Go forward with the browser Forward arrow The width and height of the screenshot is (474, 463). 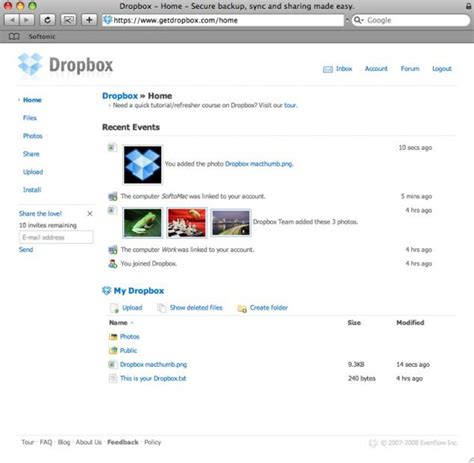click(x=27, y=20)
